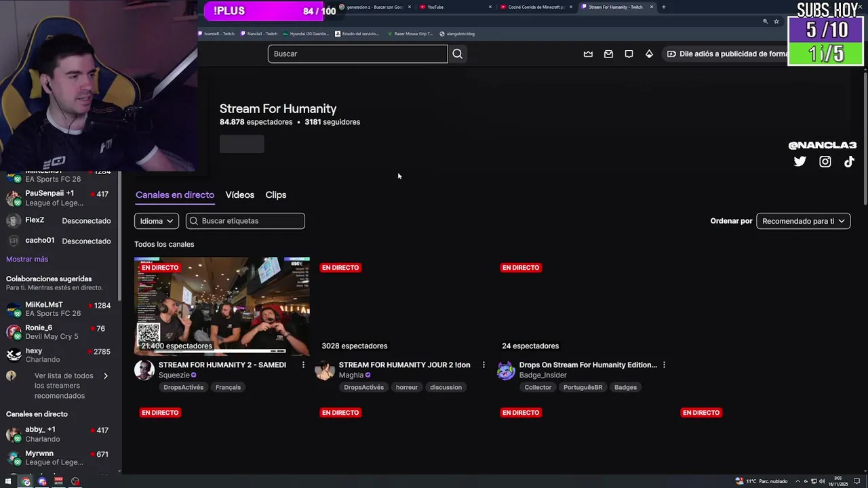Open the Recomendado para ti sort dropdown
This screenshot has height=488, width=868.
[803, 221]
